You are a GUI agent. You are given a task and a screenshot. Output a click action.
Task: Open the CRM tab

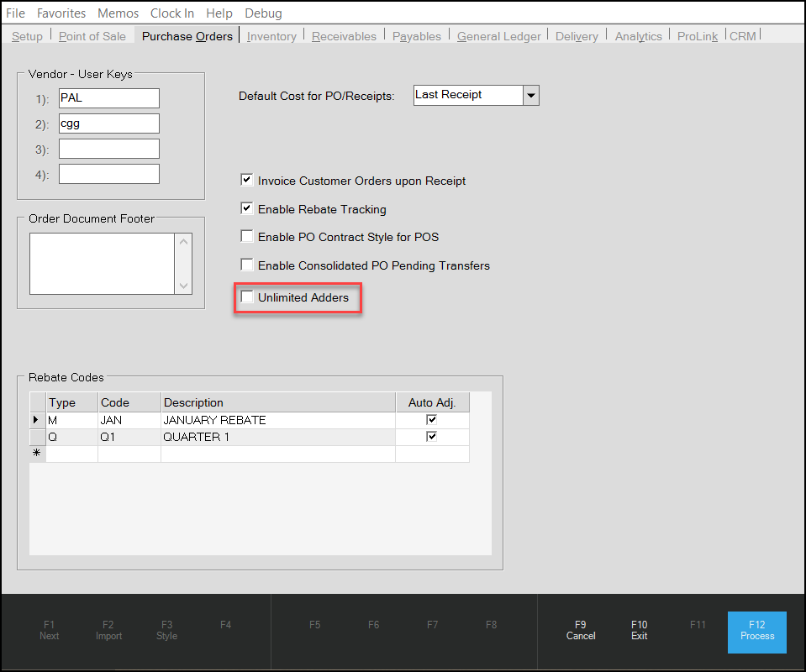[x=743, y=36]
